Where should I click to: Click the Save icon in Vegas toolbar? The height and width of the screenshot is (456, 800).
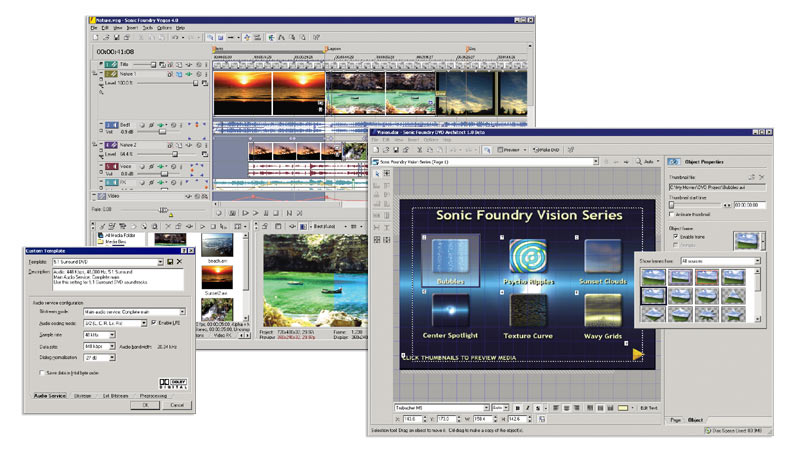[117, 38]
